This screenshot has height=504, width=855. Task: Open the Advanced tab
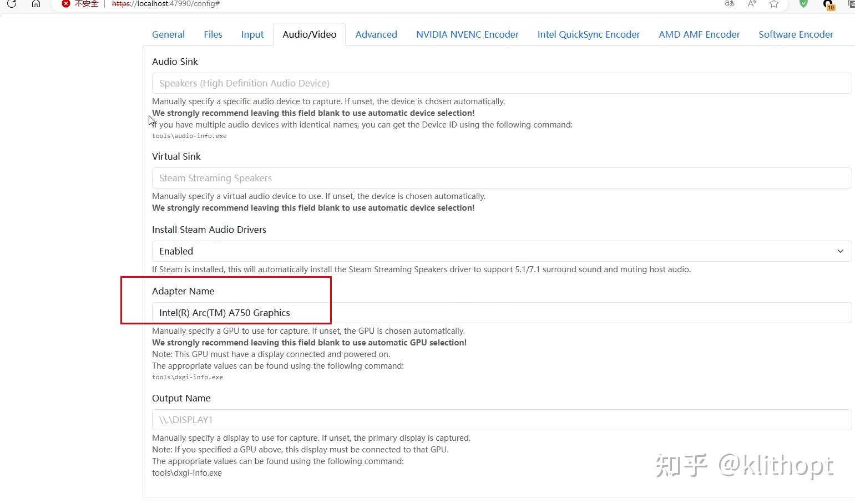pyautogui.click(x=376, y=34)
